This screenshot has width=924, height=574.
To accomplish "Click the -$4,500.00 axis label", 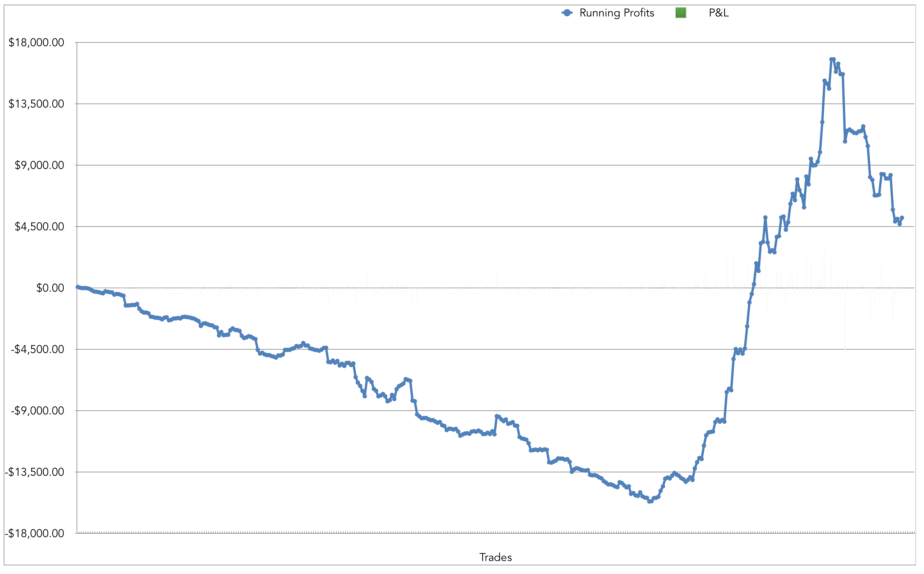I will click(x=37, y=349).
